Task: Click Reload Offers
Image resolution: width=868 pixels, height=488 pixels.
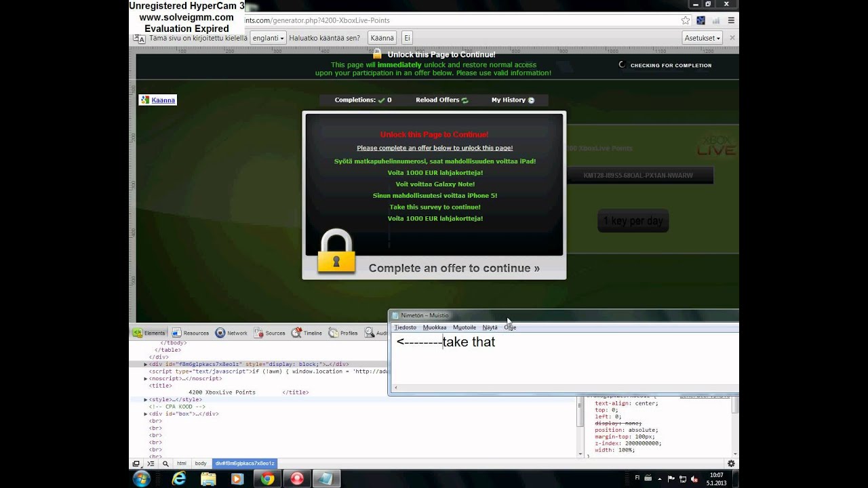Action: coord(441,100)
